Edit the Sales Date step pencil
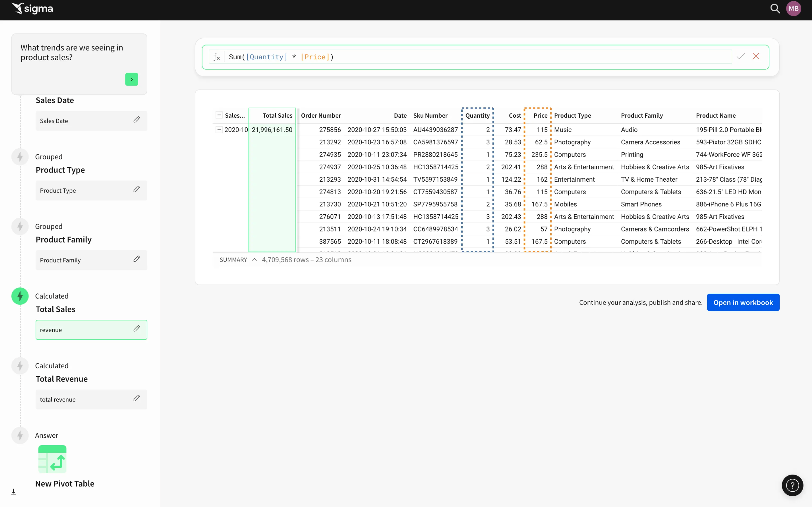The height and width of the screenshot is (507, 812). (136, 120)
